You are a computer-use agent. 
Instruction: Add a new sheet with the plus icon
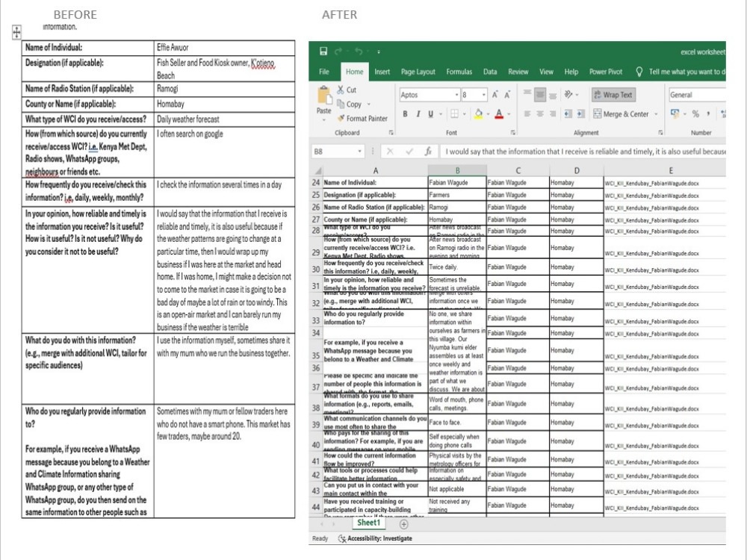tap(404, 524)
